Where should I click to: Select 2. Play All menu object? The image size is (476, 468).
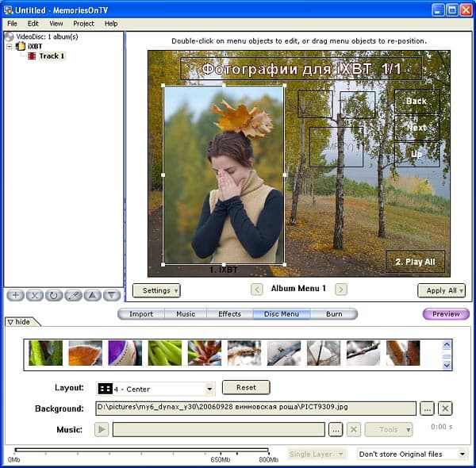pos(415,262)
